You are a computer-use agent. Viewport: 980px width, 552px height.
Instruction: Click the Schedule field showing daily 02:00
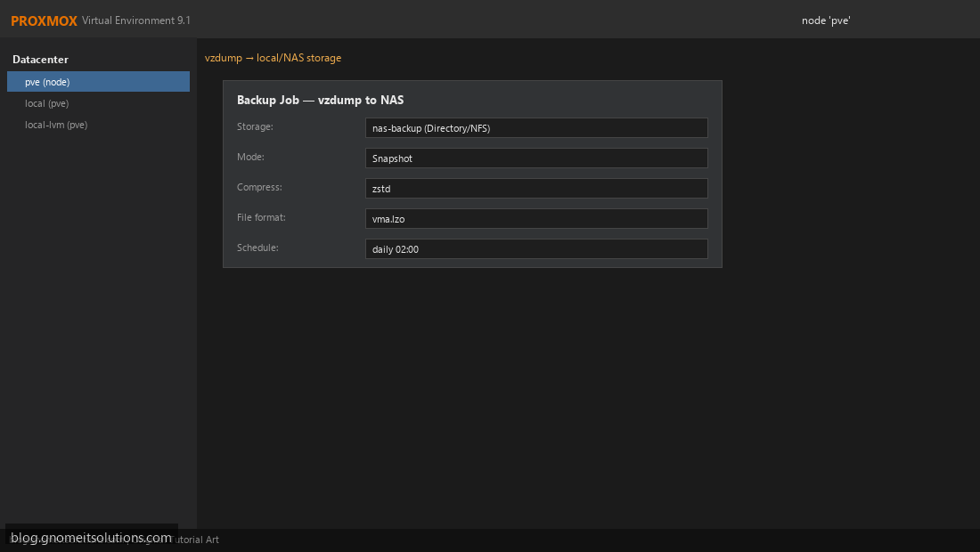point(536,248)
